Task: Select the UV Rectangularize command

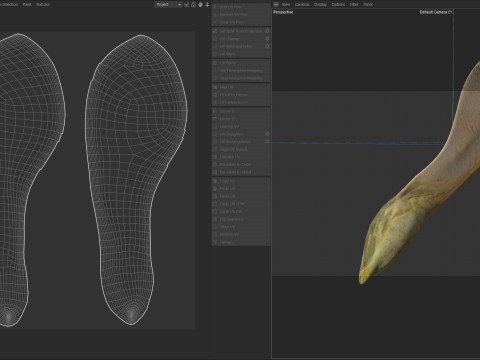Action: pos(238,142)
